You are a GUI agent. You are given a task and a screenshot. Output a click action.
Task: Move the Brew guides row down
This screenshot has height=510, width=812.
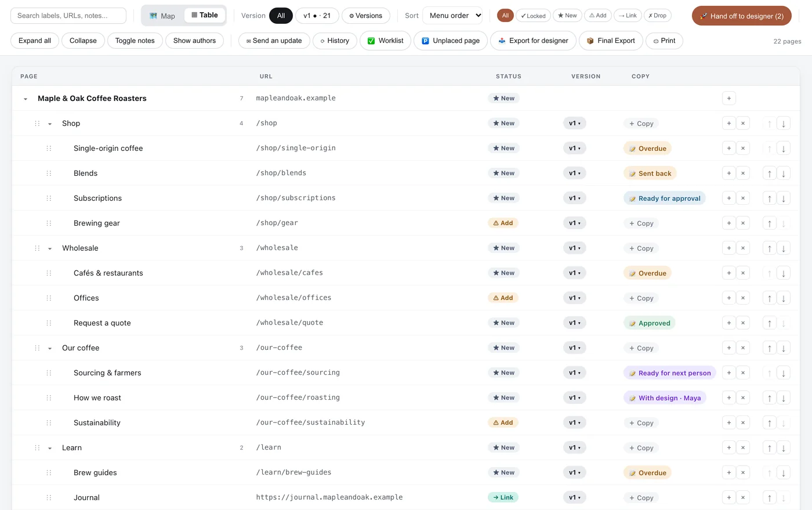click(x=784, y=472)
